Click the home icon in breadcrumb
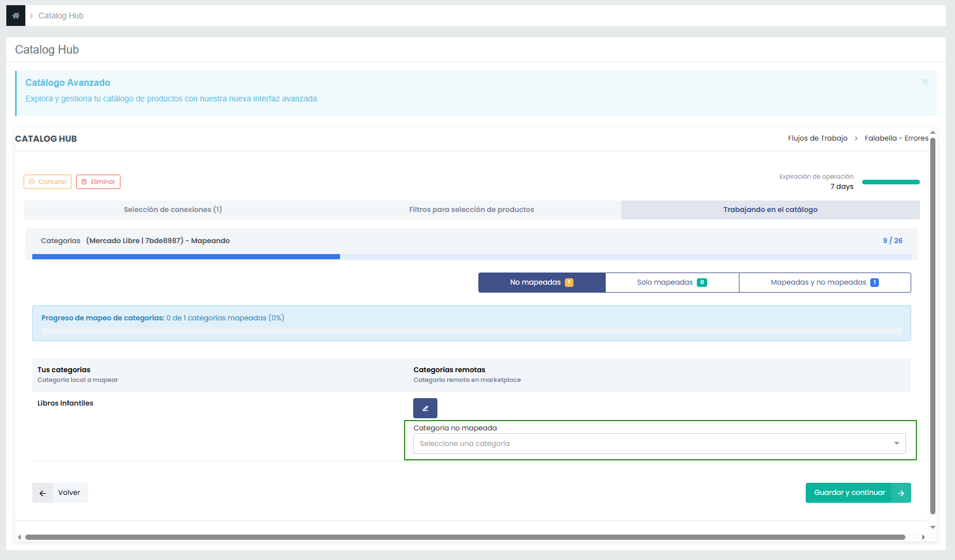955x560 pixels. point(16,16)
